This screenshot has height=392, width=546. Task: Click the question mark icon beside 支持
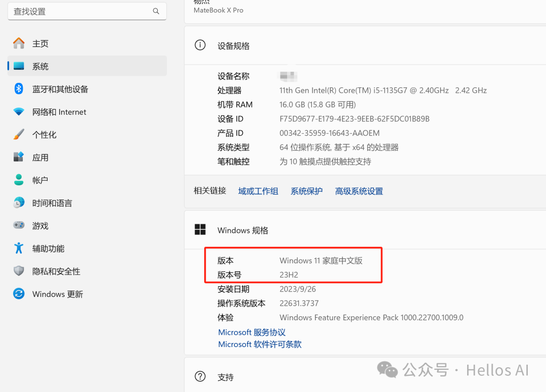[200, 376]
